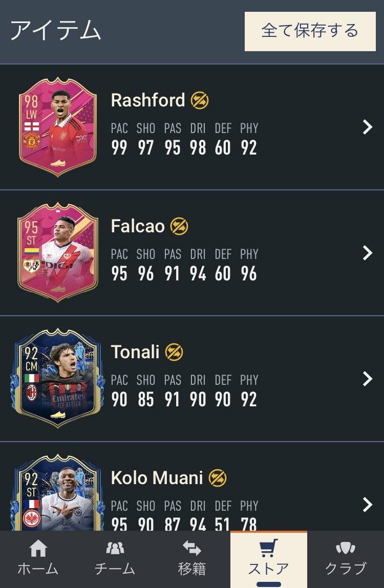Select the 移籍 transfer arrows icon

coord(192,548)
